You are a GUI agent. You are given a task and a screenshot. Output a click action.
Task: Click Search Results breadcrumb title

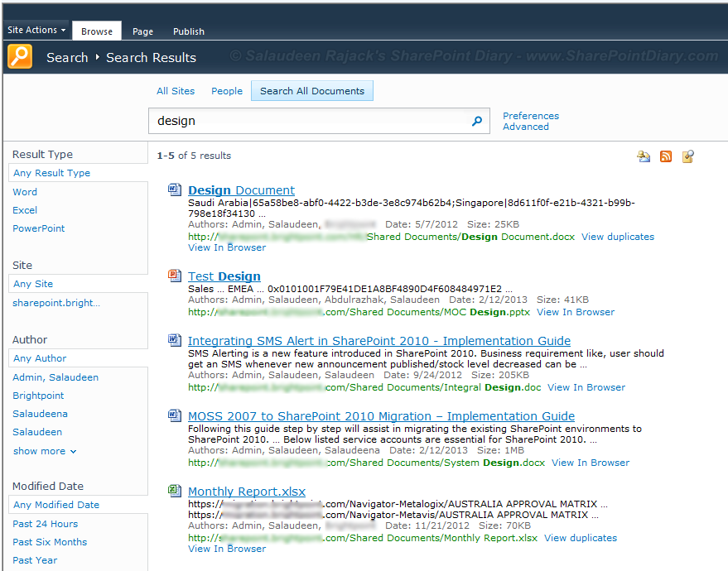[151, 58]
